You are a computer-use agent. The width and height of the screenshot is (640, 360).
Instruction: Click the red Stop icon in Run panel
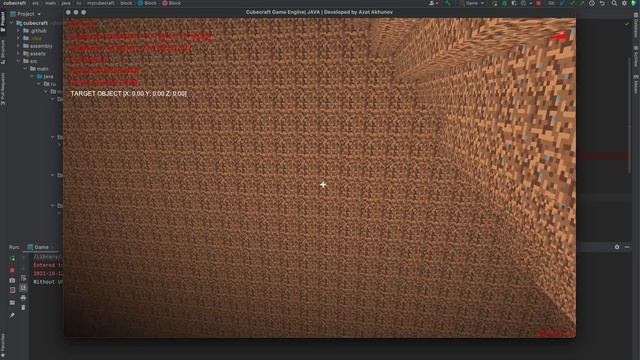(12, 270)
